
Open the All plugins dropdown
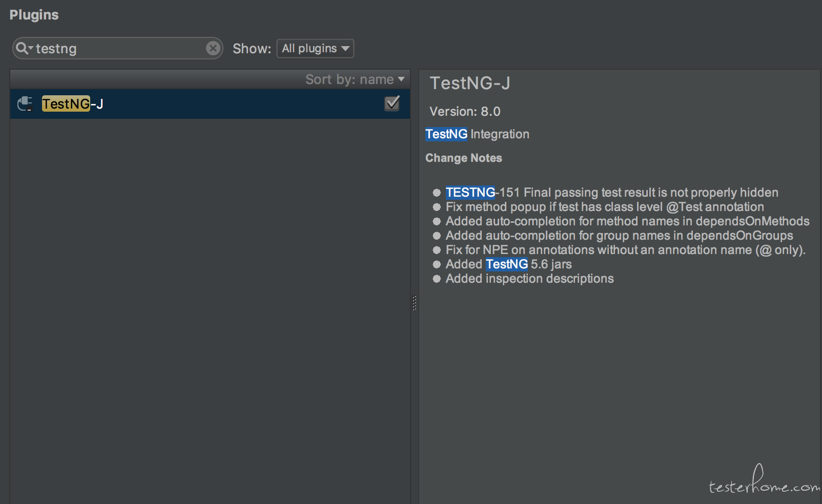point(315,49)
